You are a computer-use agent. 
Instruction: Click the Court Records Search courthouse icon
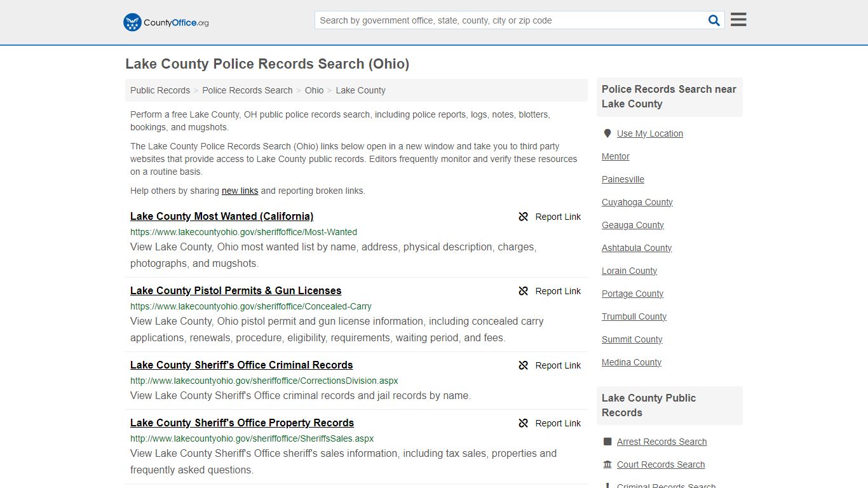607,464
